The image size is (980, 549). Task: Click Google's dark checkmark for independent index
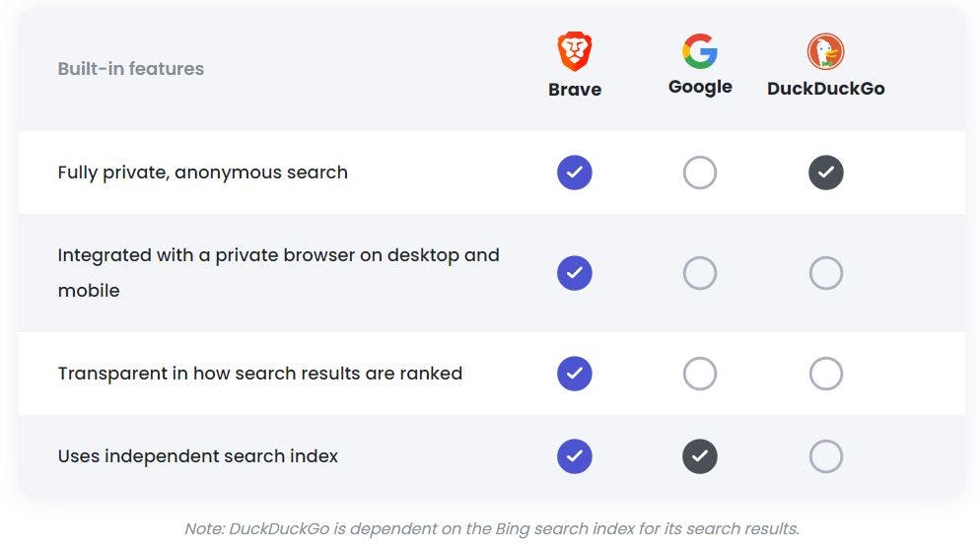[700, 456]
